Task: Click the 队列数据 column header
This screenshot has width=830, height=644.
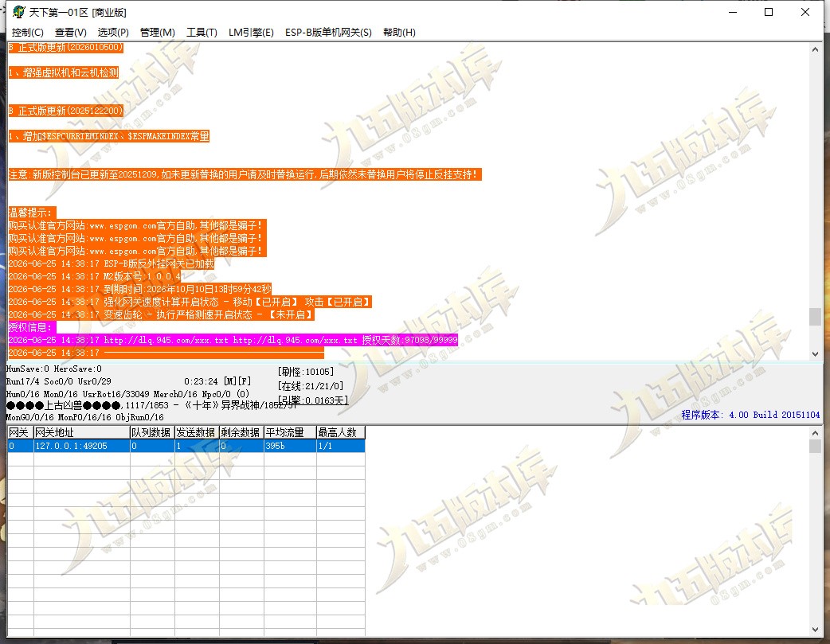Action: click(x=152, y=432)
